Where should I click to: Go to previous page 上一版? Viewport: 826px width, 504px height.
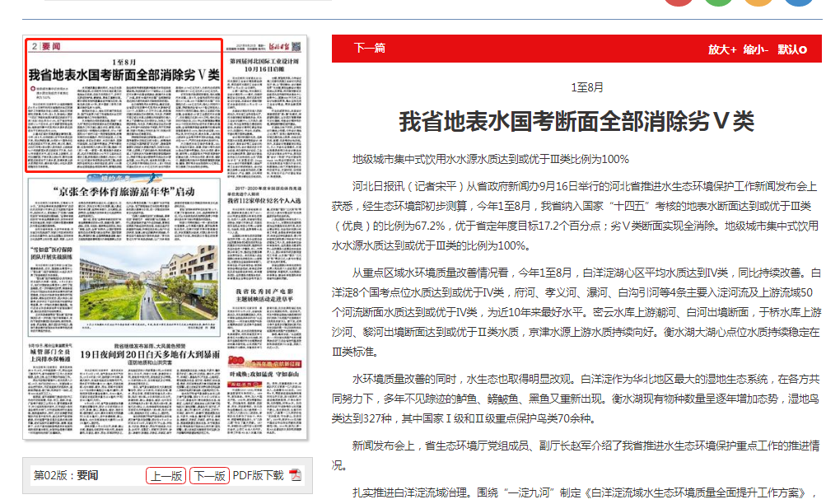point(166,475)
